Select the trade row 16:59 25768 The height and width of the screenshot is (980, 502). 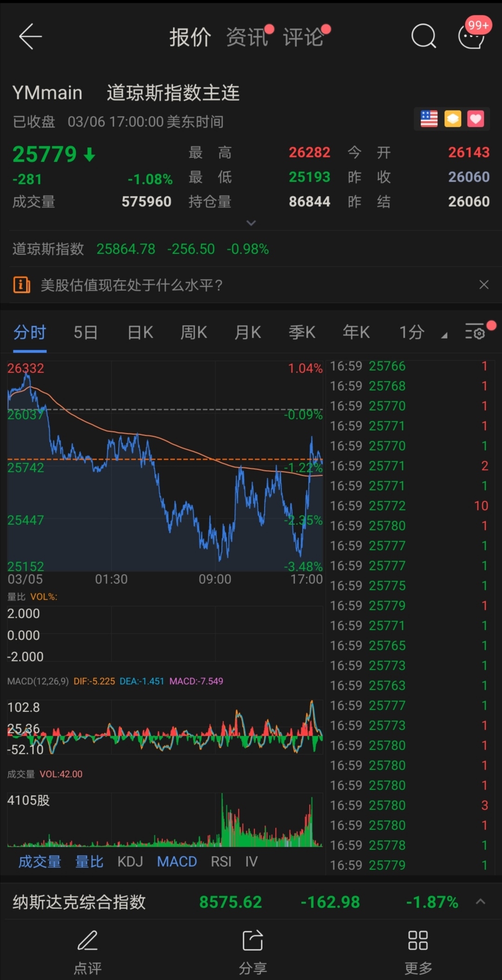coord(409,386)
